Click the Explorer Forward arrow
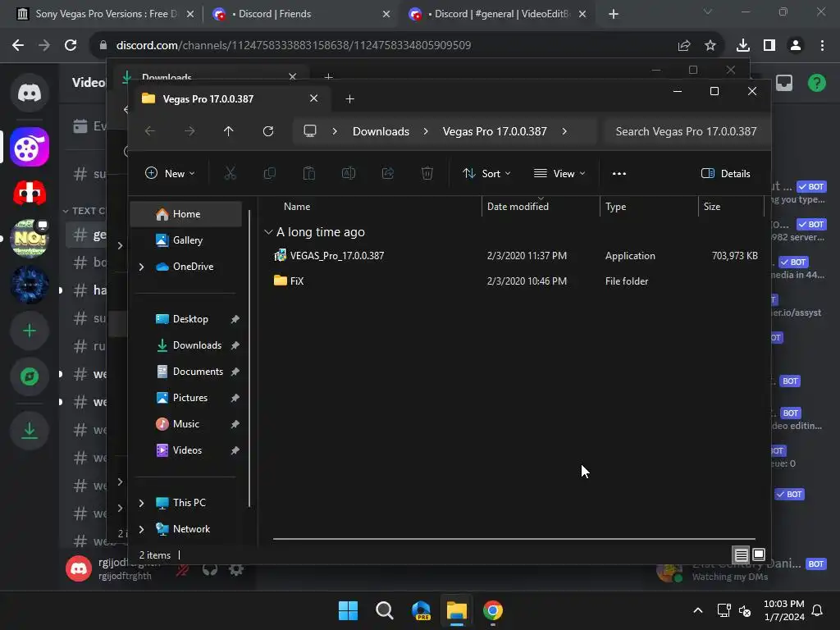Image resolution: width=840 pixels, height=630 pixels. (x=189, y=130)
